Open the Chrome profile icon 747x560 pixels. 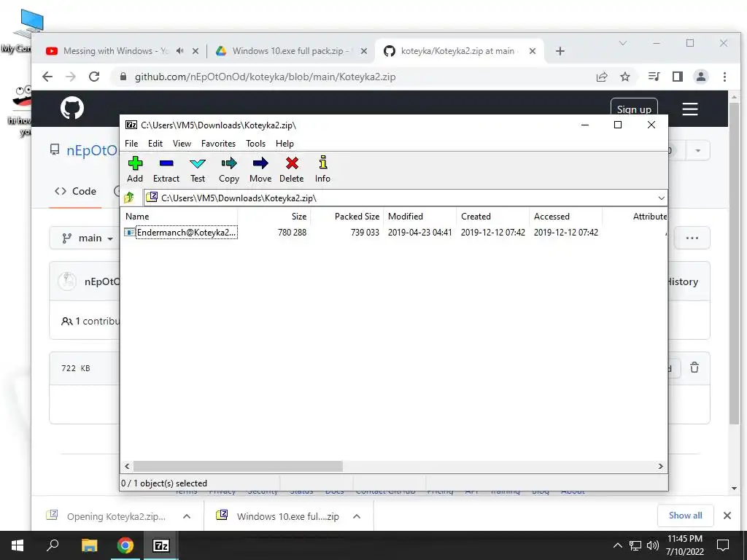(x=701, y=77)
